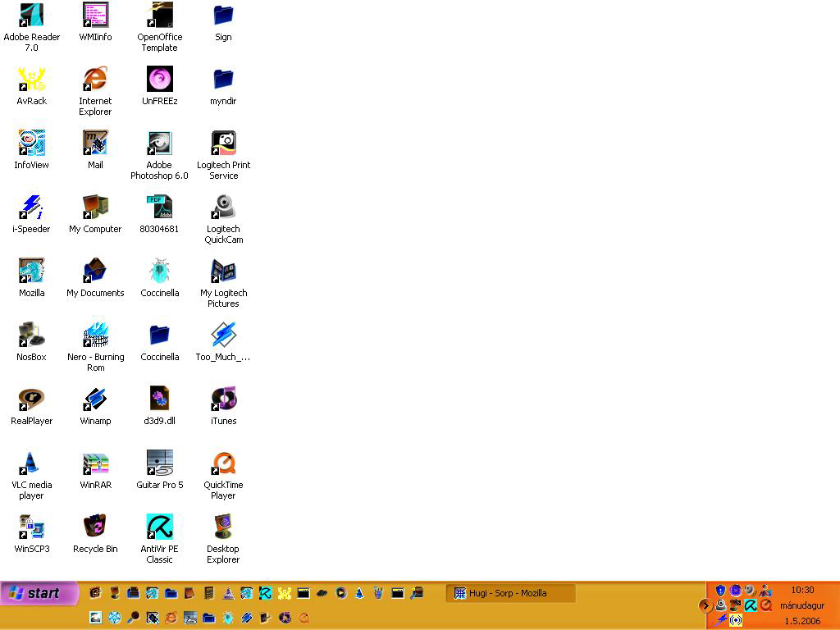Click the magnifier icon in Quick Launch
This screenshot has width=840, height=630.
pos(134,618)
